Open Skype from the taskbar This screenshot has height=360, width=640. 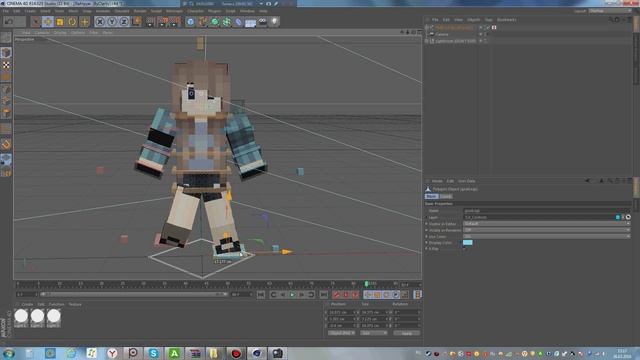click(x=153, y=353)
